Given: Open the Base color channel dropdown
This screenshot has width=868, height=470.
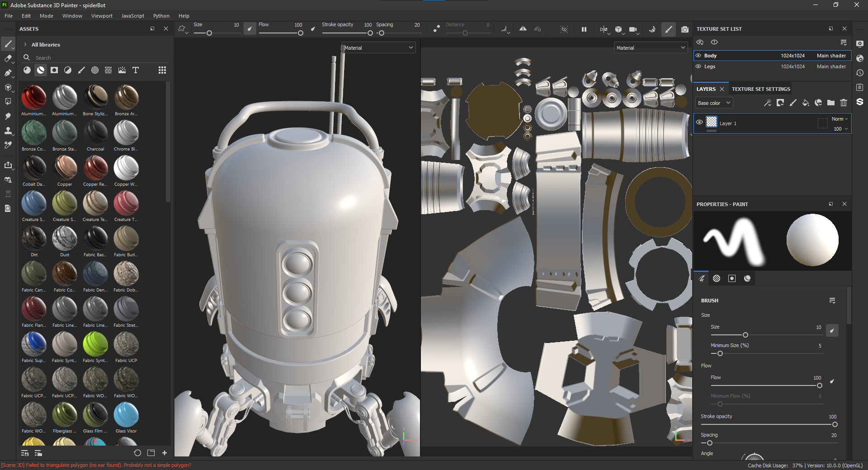Looking at the screenshot, I should [714, 103].
